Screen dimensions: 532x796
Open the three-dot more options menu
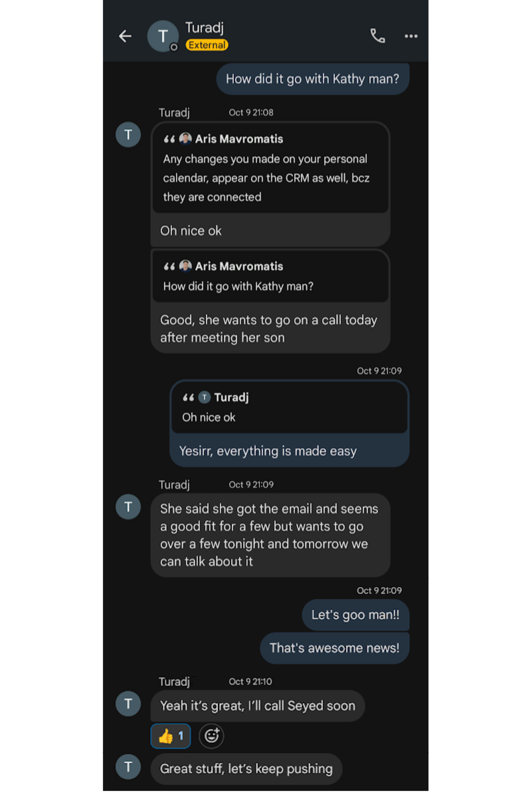coord(411,36)
